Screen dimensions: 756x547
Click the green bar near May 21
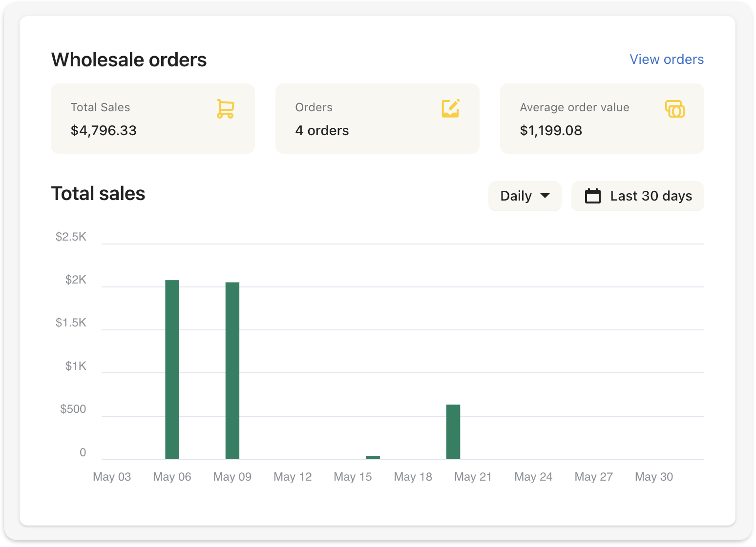[x=453, y=432]
